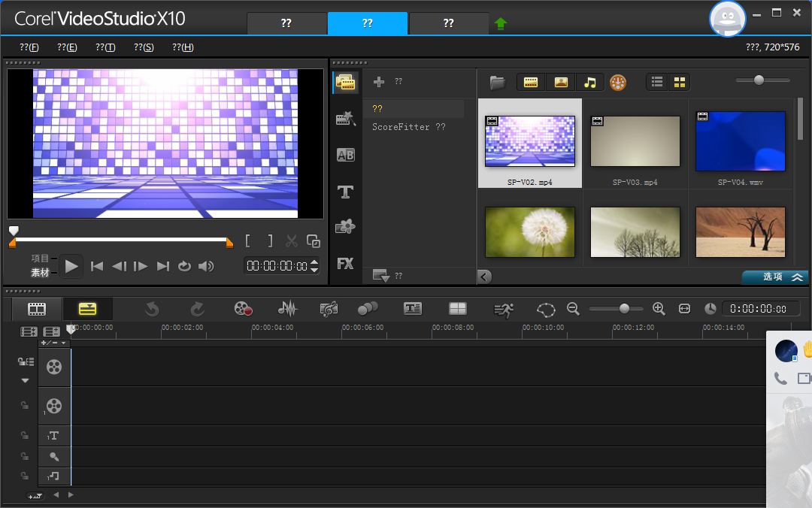Open the Transition library (AB icon)
This screenshot has width=812, height=508.
(x=345, y=155)
